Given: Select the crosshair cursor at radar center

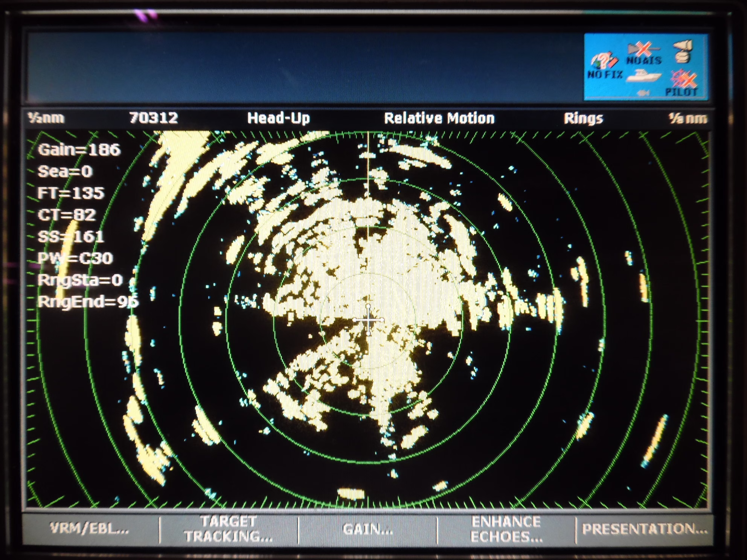Looking at the screenshot, I should (x=368, y=320).
